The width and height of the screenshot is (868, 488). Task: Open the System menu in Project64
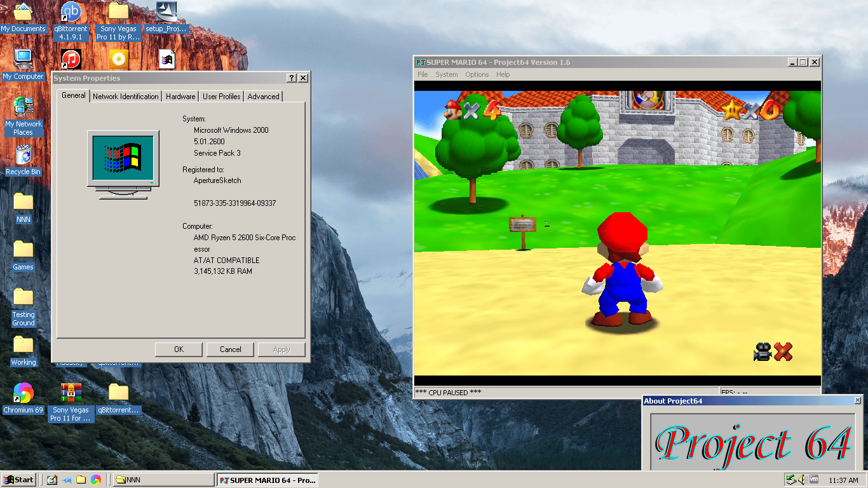pyautogui.click(x=446, y=74)
